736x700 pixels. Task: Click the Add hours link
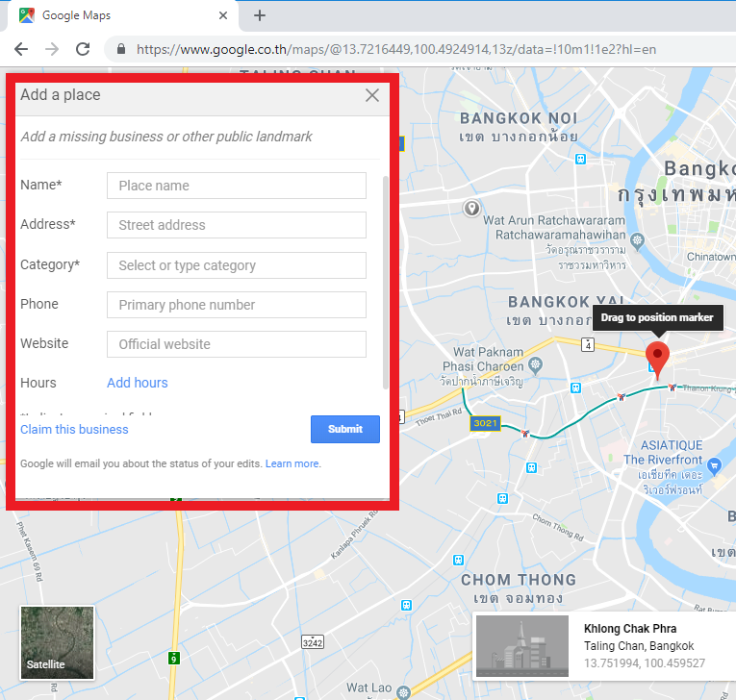137,383
